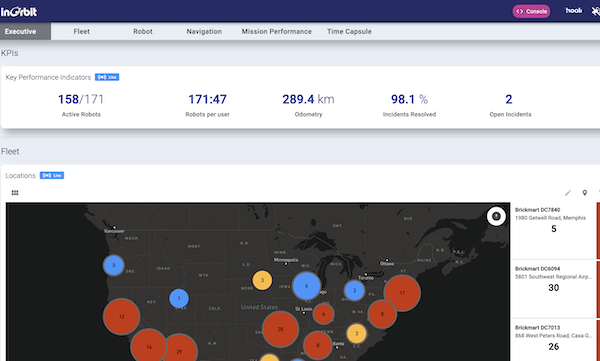Open the Robot tab
The image size is (600, 361).
point(143,31)
